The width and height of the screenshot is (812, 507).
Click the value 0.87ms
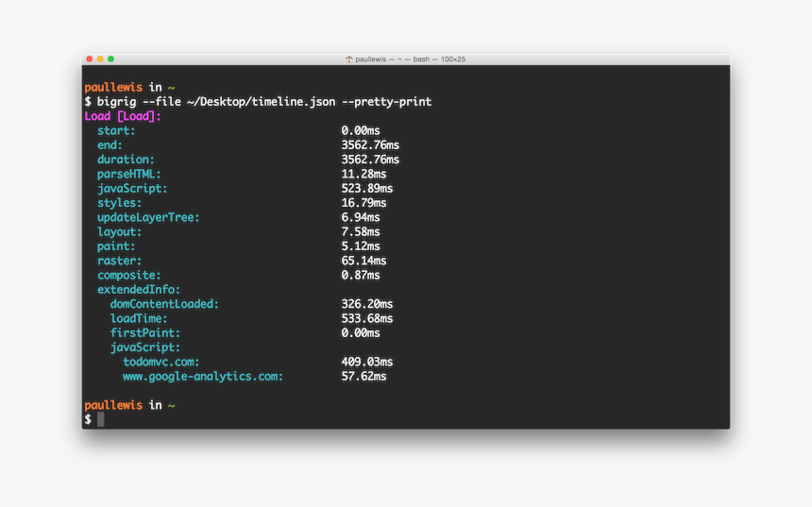point(361,276)
